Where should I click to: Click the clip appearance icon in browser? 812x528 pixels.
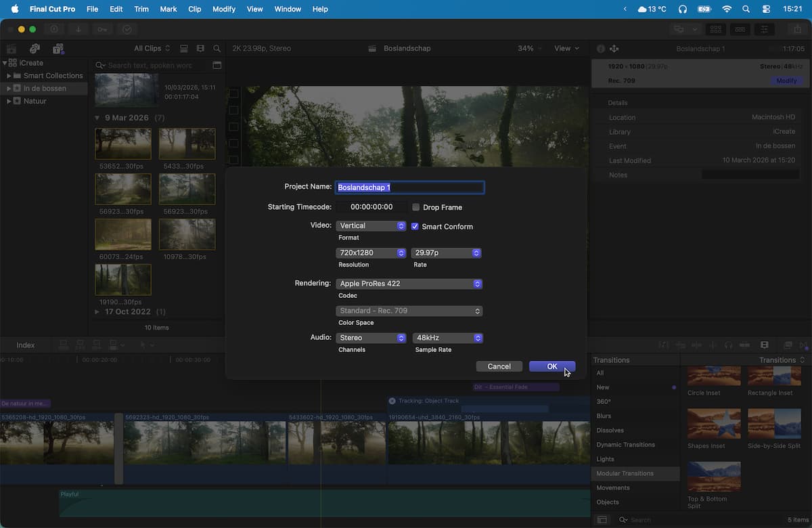point(200,49)
